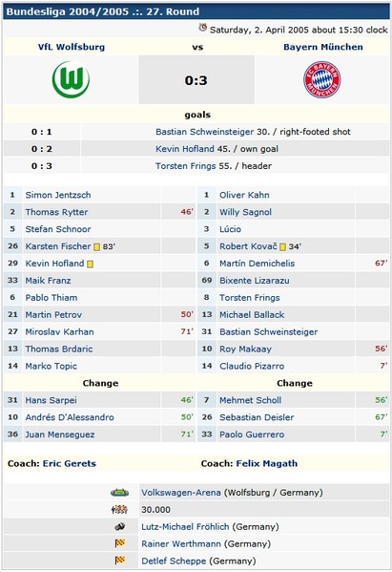Open Torsten Frings link in goals list
392x572 pixels.
[186, 166]
